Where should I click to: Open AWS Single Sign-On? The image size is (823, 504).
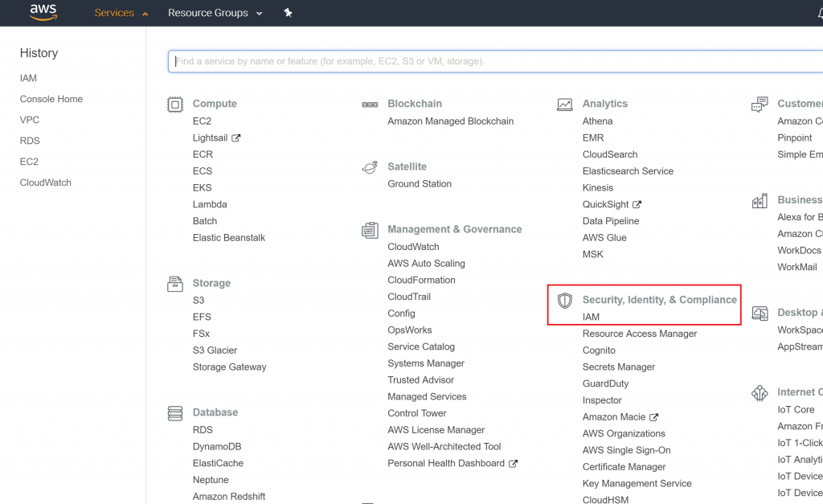(627, 450)
